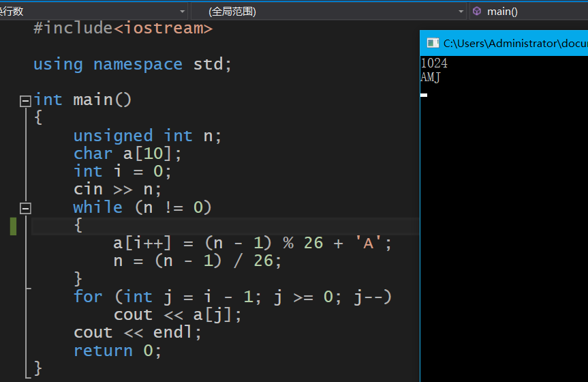Click the console window title bar path

pyautogui.click(x=514, y=43)
